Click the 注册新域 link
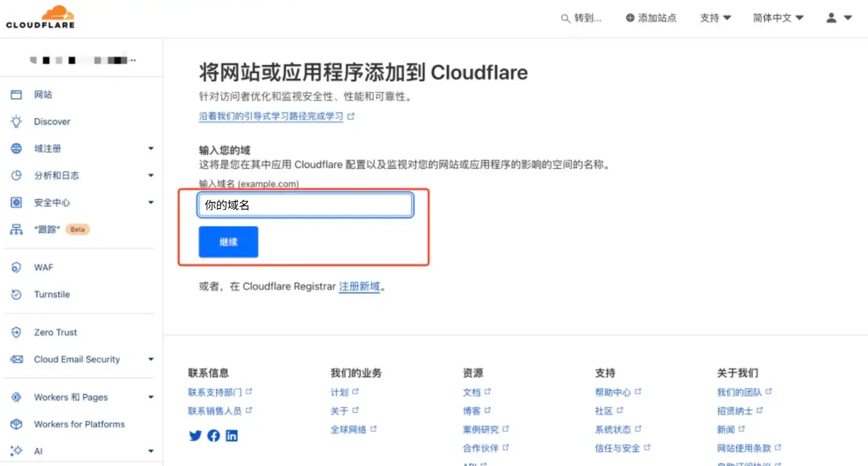Viewport: 868px width, 466px height. pyautogui.click(x=359, y=286)
